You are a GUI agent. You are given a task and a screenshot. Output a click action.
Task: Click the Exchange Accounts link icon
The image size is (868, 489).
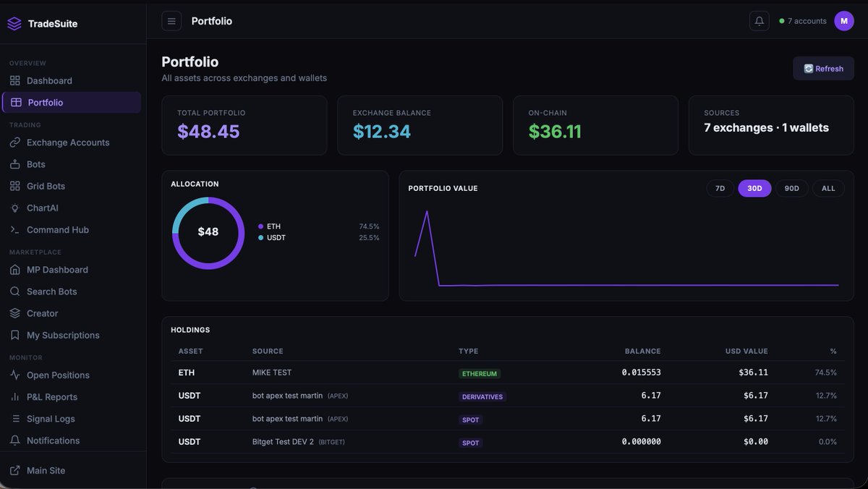(x=15, y=143)
